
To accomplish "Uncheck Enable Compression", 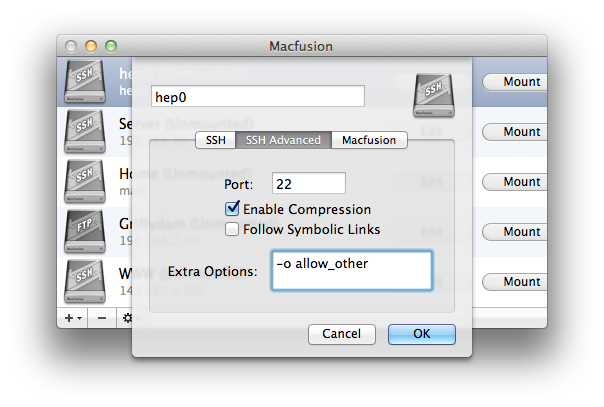I will (x=232, y=209).
